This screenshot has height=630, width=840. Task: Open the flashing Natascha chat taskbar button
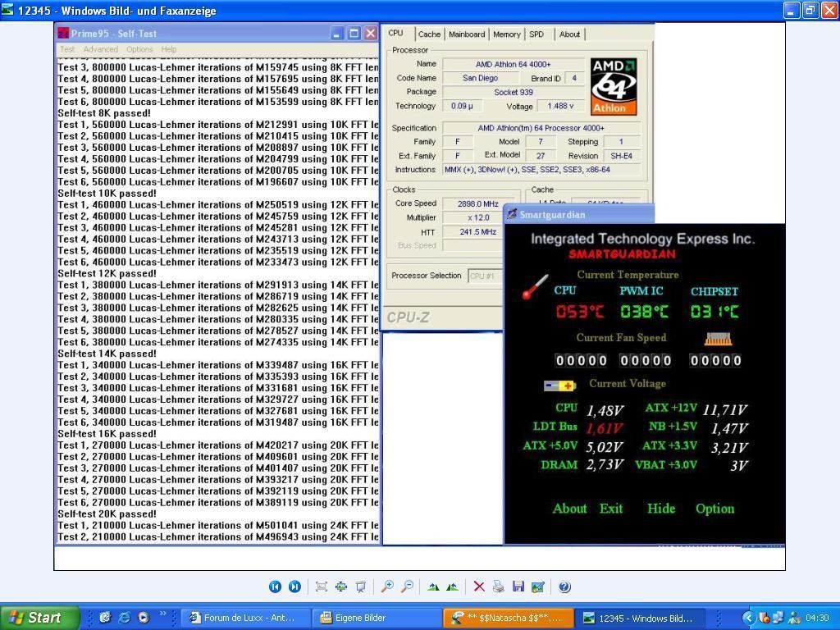pos(509,618)
